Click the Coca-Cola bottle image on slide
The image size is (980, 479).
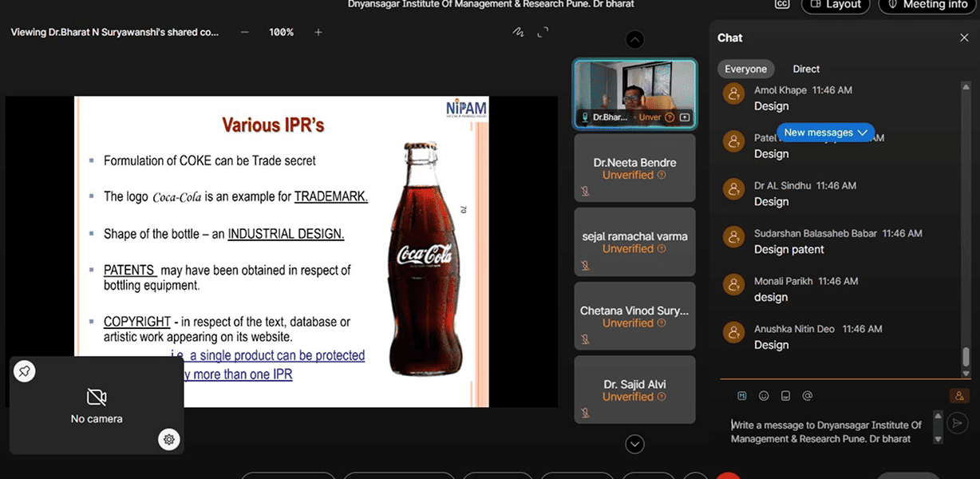point(424,259)
